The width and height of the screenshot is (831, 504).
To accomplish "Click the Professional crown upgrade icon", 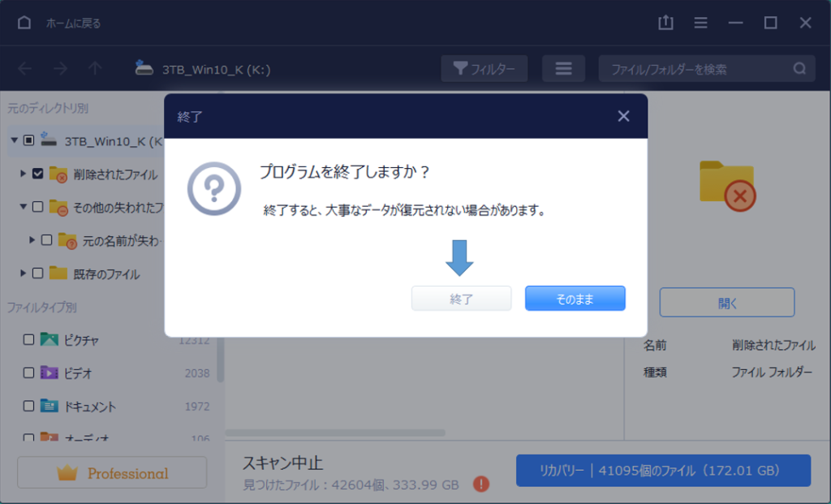I will 68,472.
